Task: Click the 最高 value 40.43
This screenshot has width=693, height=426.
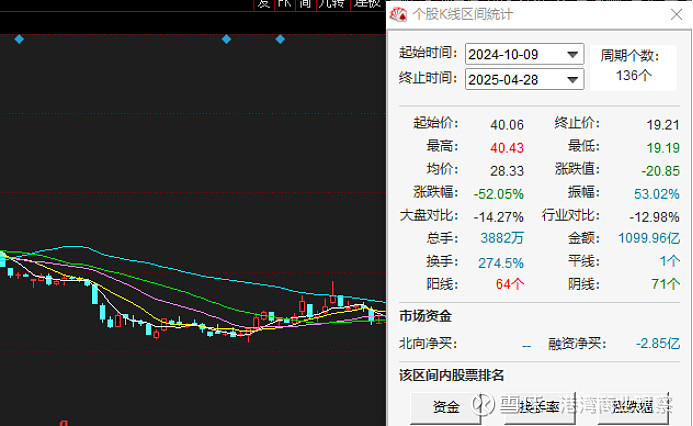Action: tap(506, 148)
